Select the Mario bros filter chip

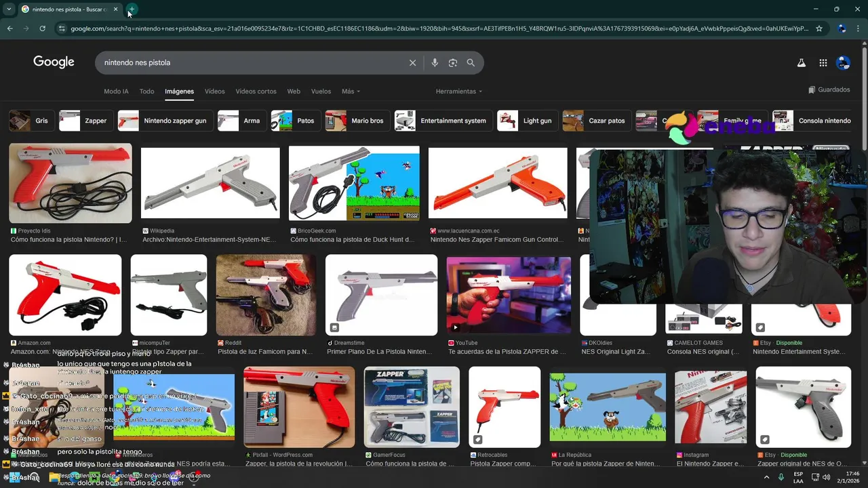click(356, 121)
